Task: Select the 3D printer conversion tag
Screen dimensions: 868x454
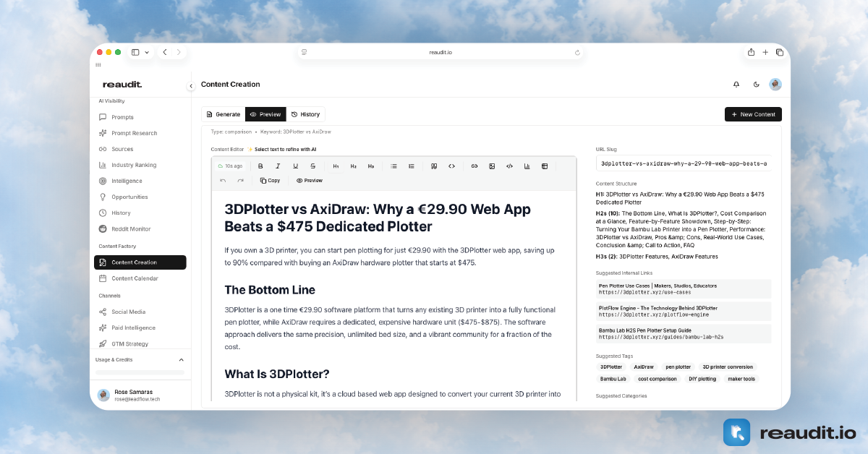Action: [728, 367]
